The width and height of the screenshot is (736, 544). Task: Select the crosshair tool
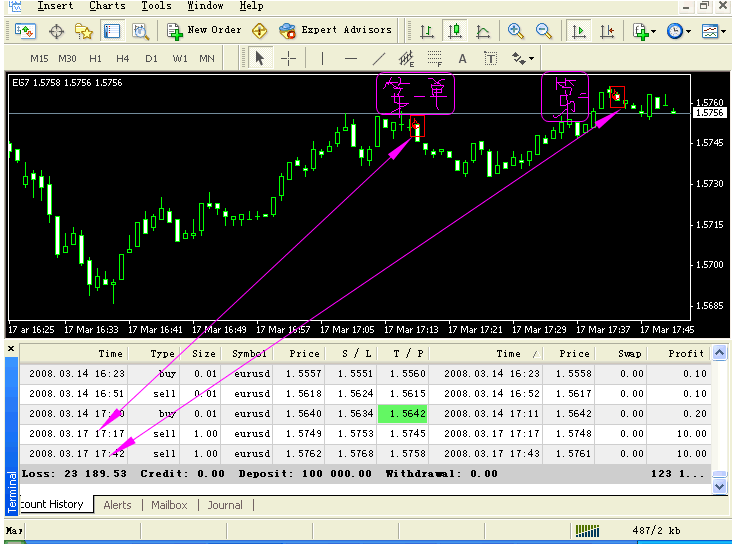[288, 58]
